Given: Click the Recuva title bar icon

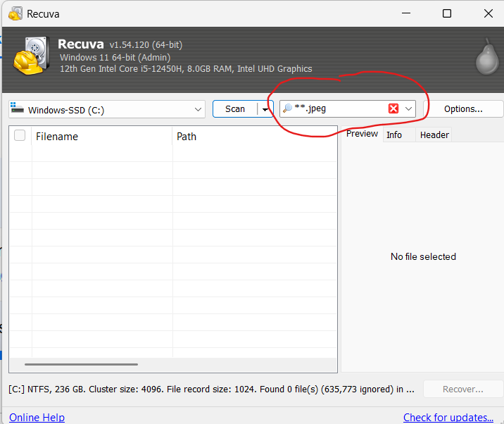Looking at the screenshot, I should point(15,13).
